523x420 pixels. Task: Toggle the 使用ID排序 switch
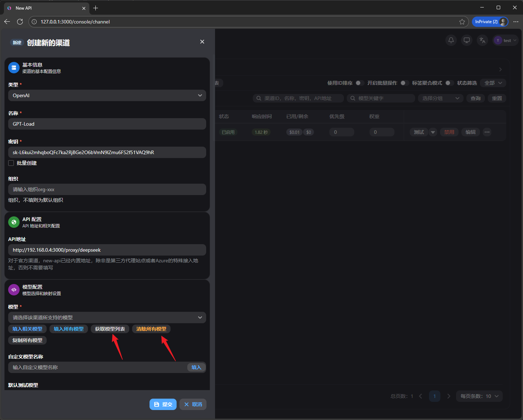click(x=360, y=83)
